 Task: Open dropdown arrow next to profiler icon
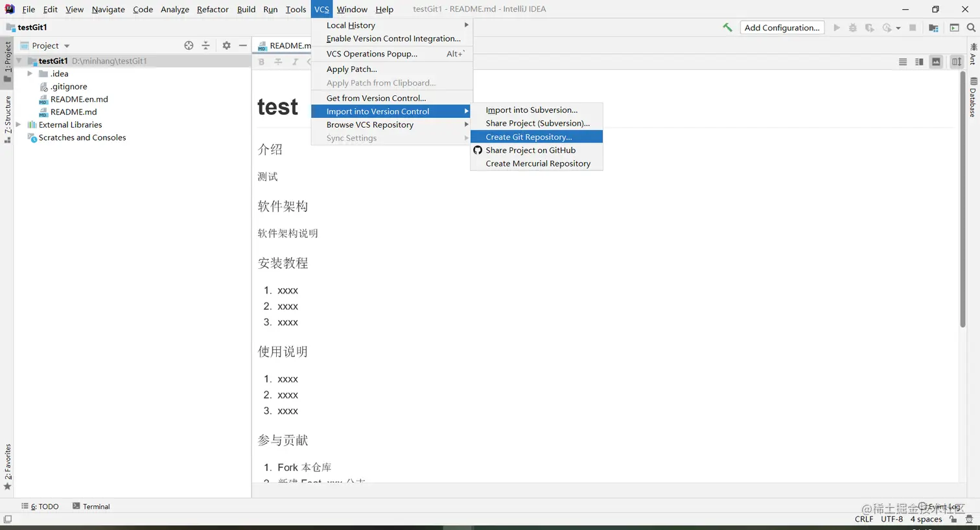click(x=898, y=28)
